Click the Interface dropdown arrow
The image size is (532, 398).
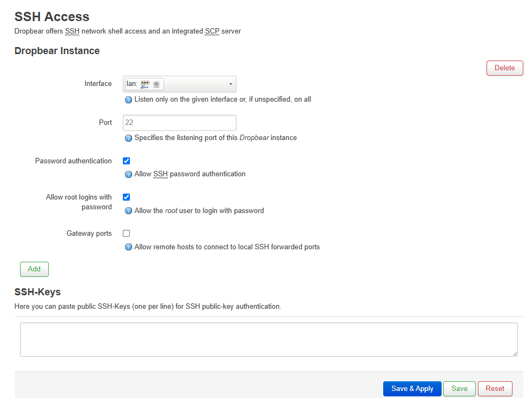tap(231, 84)
